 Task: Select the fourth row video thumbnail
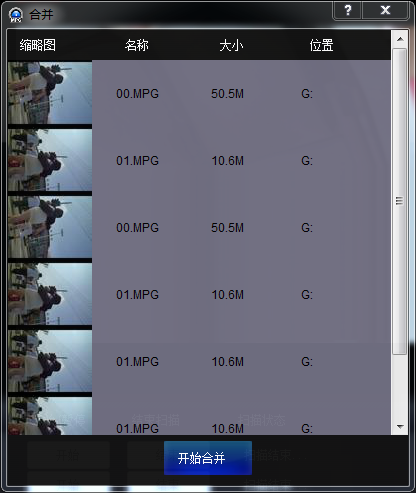[50, 294]
